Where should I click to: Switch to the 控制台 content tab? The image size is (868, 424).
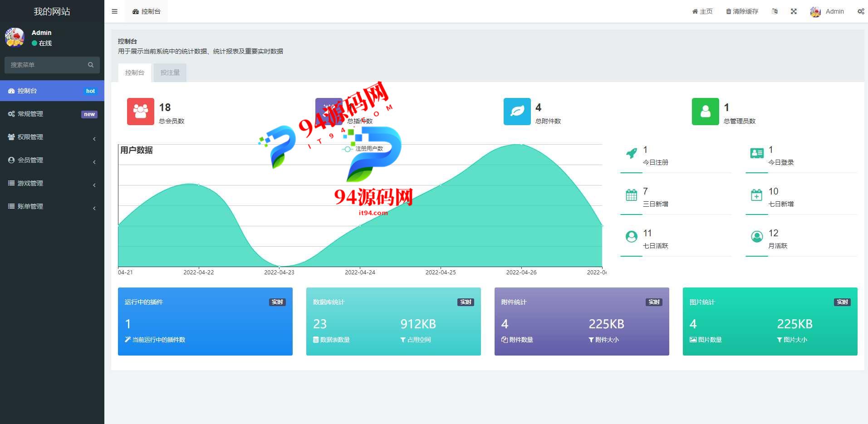point(135,73)
